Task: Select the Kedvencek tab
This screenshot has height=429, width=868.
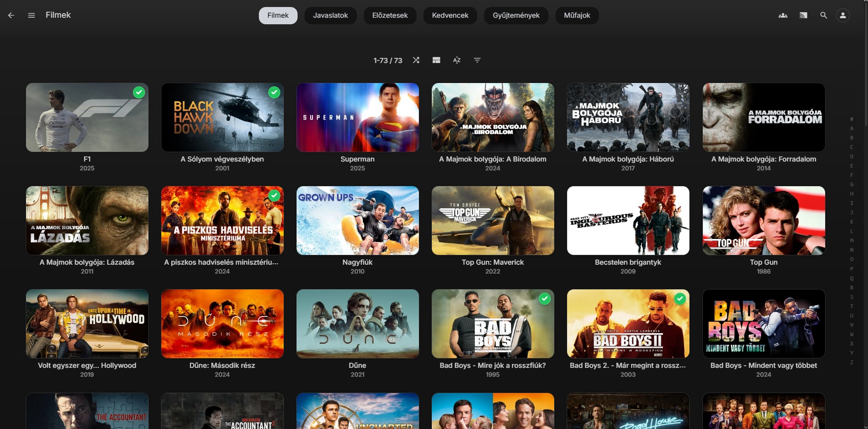Action: (x=450, y=15)
